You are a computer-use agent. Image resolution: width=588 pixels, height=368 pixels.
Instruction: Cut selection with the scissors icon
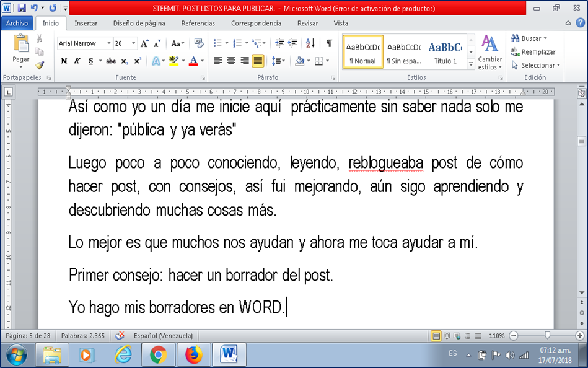pos(39,38)
